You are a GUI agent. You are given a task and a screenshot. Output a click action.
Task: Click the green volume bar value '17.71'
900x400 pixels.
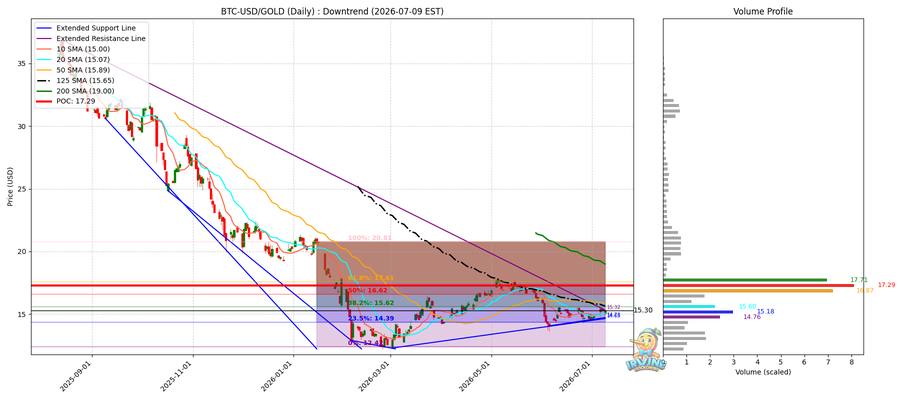pyautogui.click(x=859, y=280)
